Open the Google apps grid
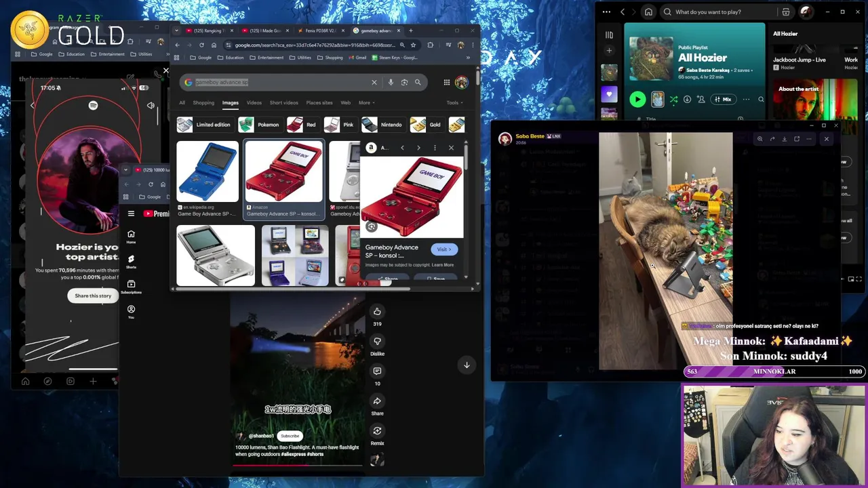This screenshot has height=488, width=868. (x=446, y=82)
